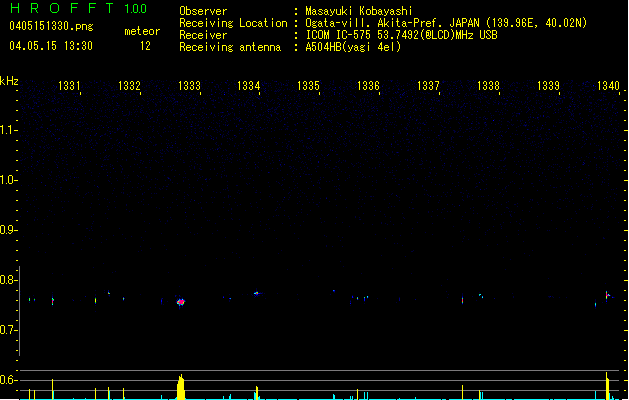Screen dimensions: 629x400
Task: Click the filename 0405151330.png
Action: (x=51, y=26)
